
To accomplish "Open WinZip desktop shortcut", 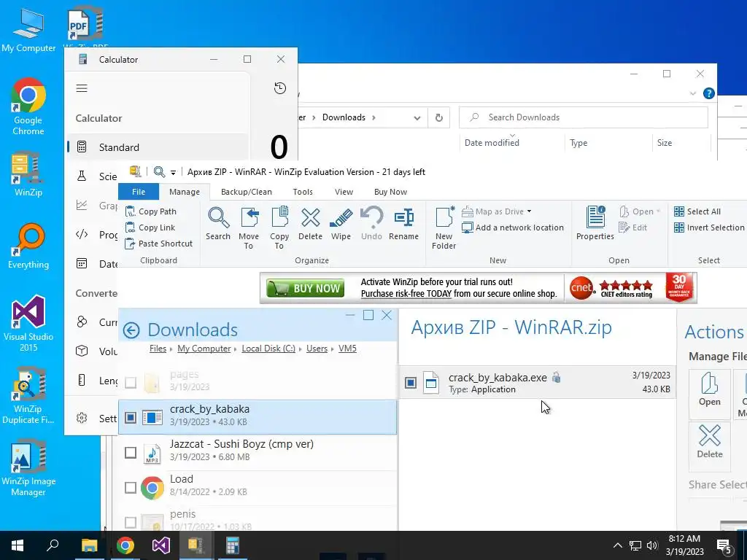I will [x=28, y=174].
